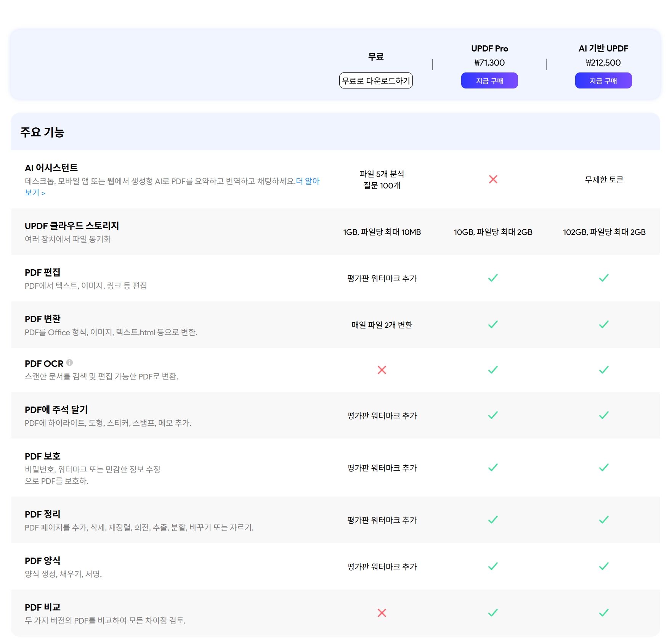This screenshot has width=672, height=643.
Task: Click the 102GB, 파일당 최대 2GB cell
Action: click(x=604, y=232)
